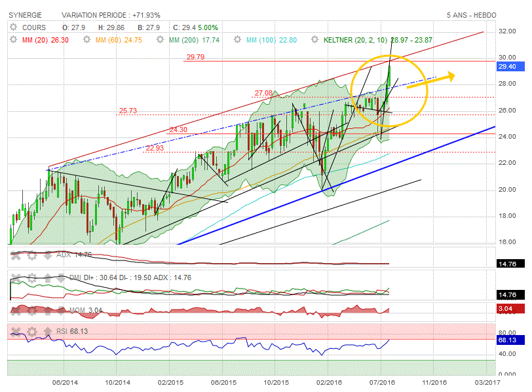Click the 03/2017 date on time axis

(x=487, y=383)
